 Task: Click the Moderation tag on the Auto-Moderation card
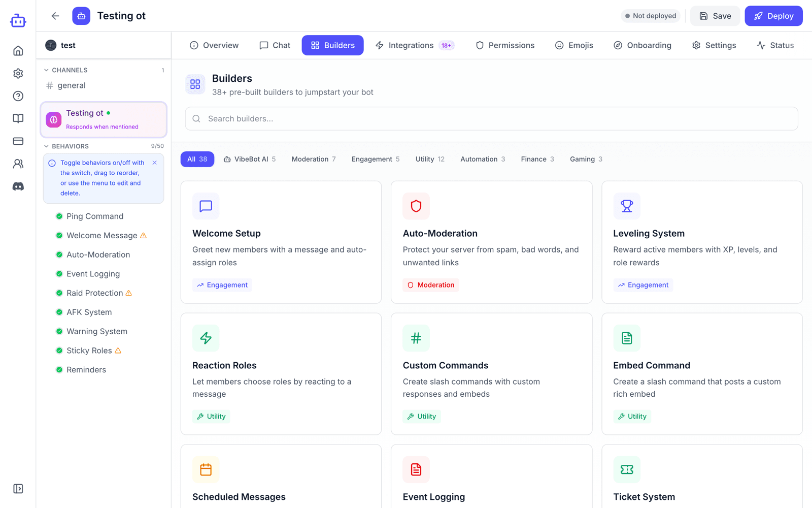click(431, 285)
